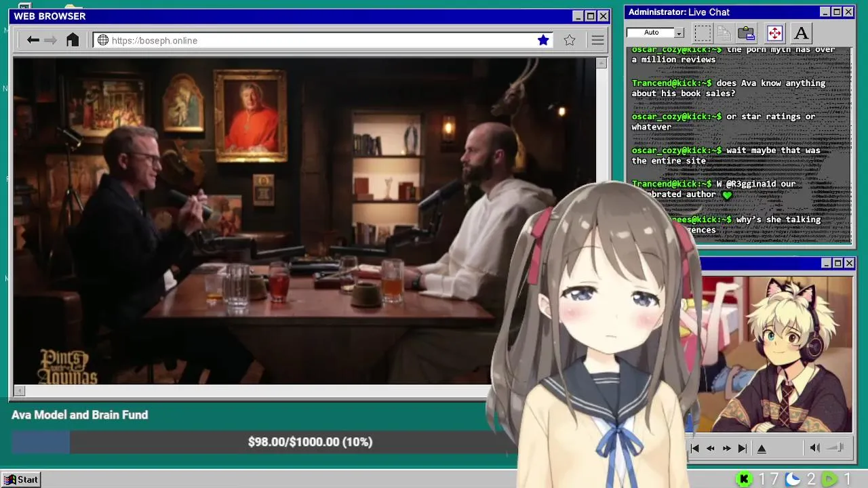Click the horizontal scrollbar left arrow
Screen dimensions: 868x488
(20, 390)
